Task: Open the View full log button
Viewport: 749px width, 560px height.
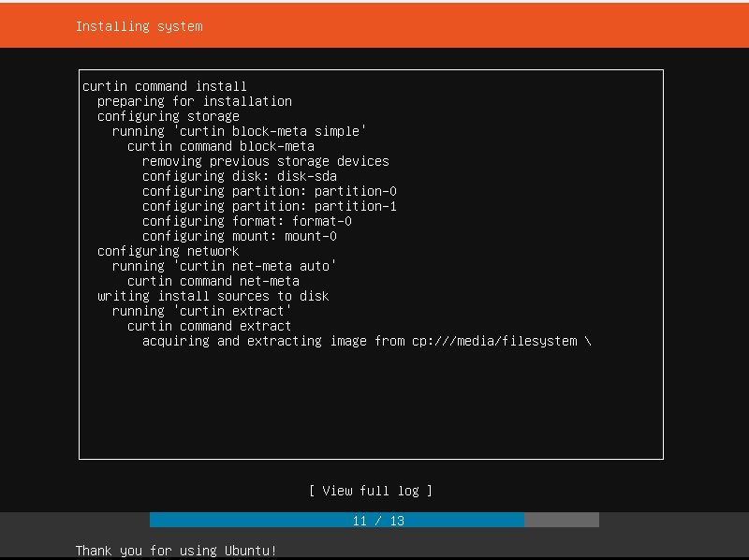Action: [371, 491]
